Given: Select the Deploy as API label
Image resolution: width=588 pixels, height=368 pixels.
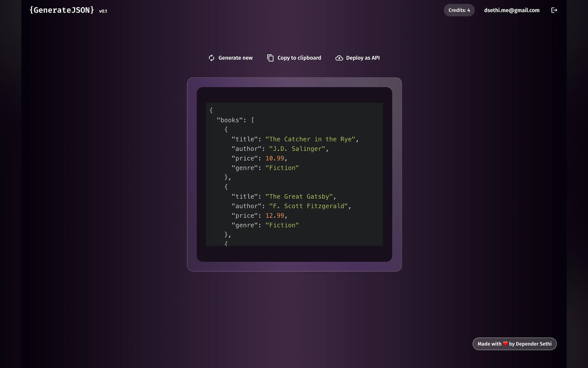Looking at the screenshot, I should point(363,58).
